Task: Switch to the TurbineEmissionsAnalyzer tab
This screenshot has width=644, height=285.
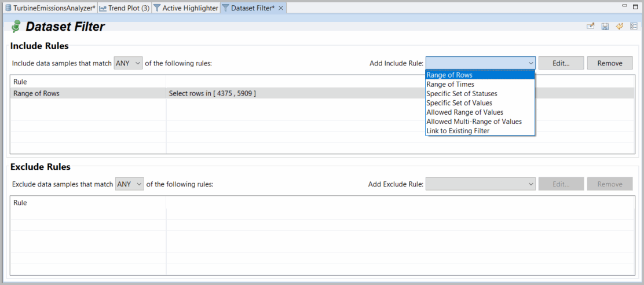Action: click(49, 8)
